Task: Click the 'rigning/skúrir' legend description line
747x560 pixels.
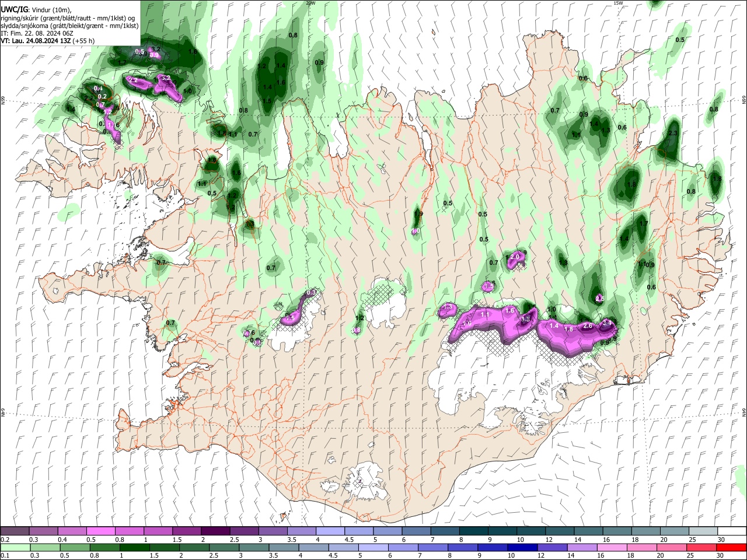Action: pos(67,18)
